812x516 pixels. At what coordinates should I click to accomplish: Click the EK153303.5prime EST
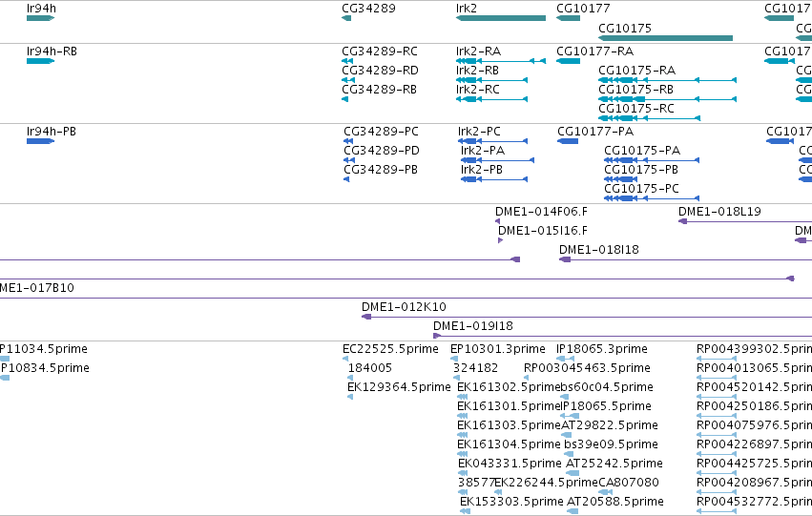pyautogui.click(x=465, y=512)
